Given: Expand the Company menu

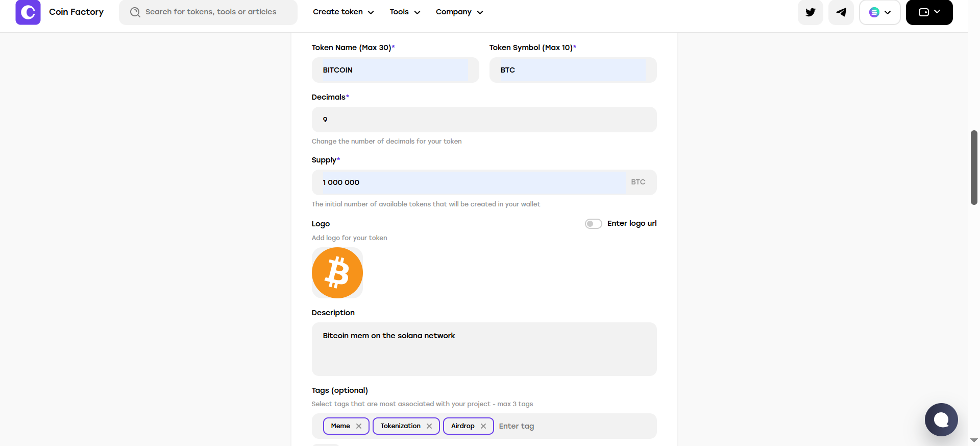Looking at the screenshot, I should [x=459, y=12].
